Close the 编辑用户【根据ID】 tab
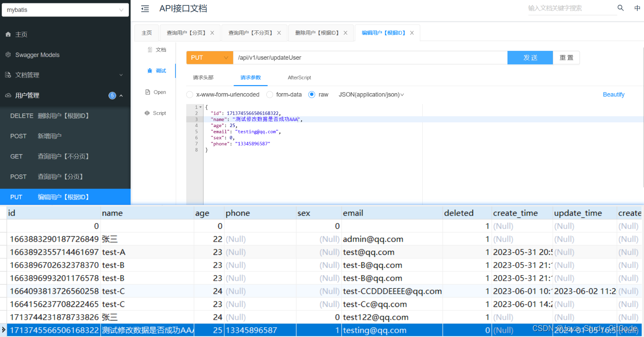The image size is (644, 337). (x=412, y=33)
